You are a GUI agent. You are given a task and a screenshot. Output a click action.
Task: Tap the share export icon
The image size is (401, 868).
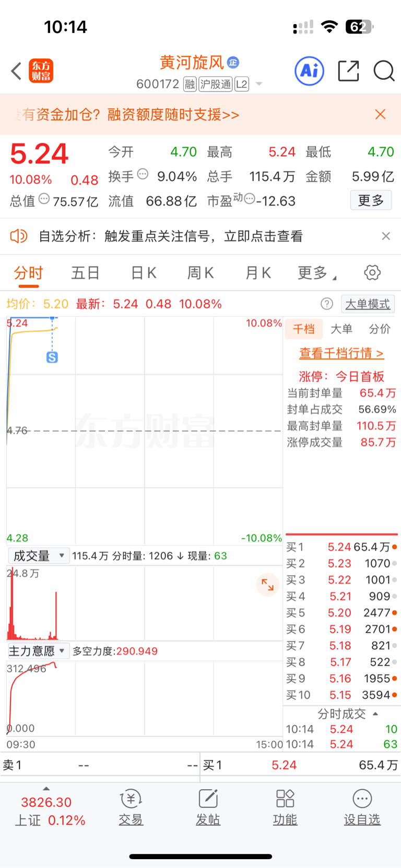tap(348, 71)
